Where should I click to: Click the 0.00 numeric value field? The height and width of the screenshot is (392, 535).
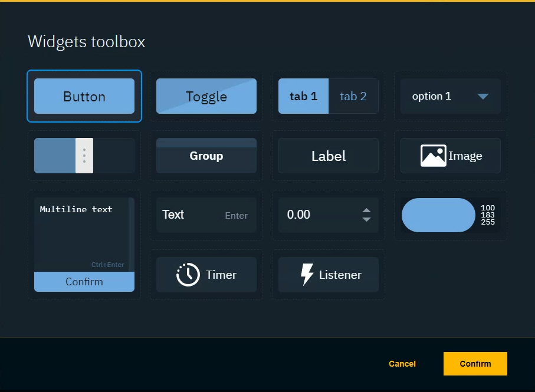(316, 215)
